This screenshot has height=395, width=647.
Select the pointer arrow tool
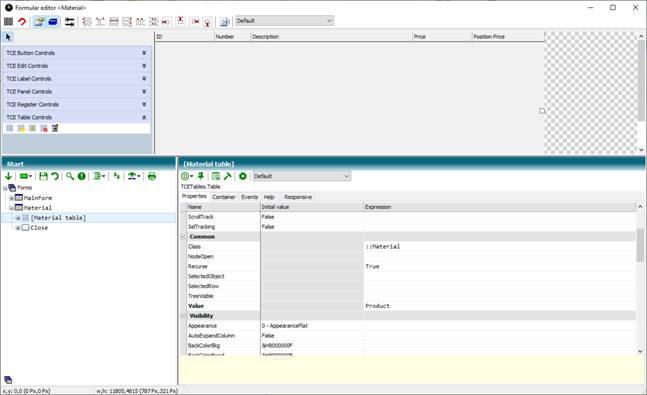point(9,37)
